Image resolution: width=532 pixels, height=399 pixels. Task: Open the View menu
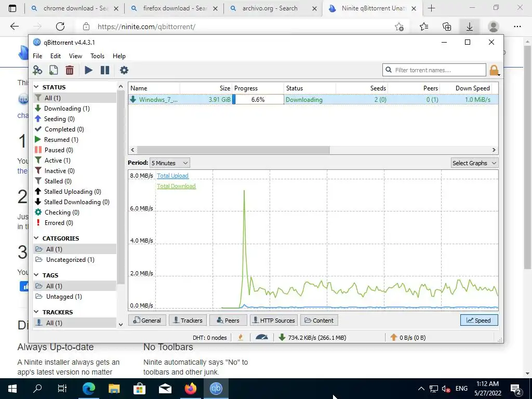[x=75, y=56]
